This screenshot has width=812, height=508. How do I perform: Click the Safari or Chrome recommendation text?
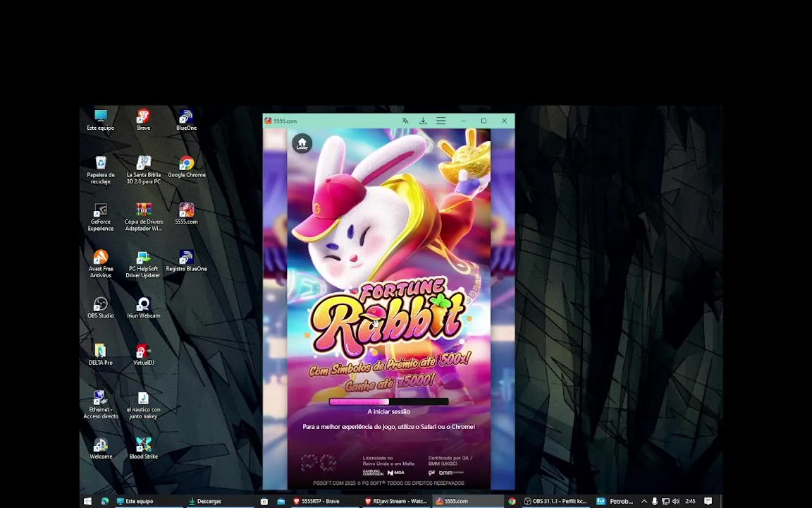point(389,427)
